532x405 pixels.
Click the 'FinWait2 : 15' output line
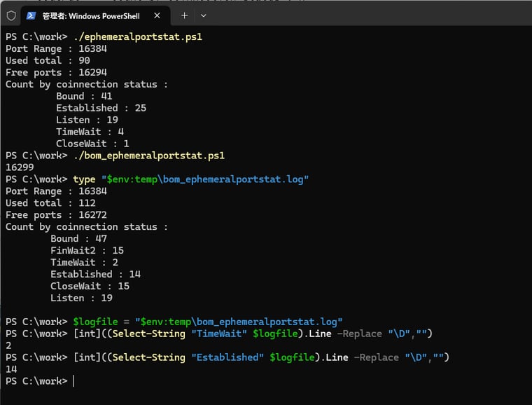tap(87, 250)
